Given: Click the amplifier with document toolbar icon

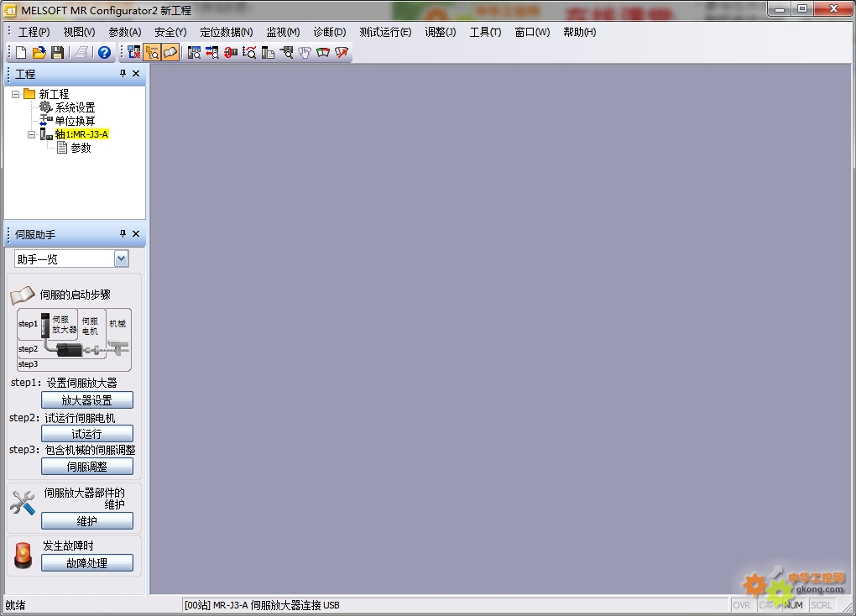Looking at the screenshot, I should click(x=268, y=52).
